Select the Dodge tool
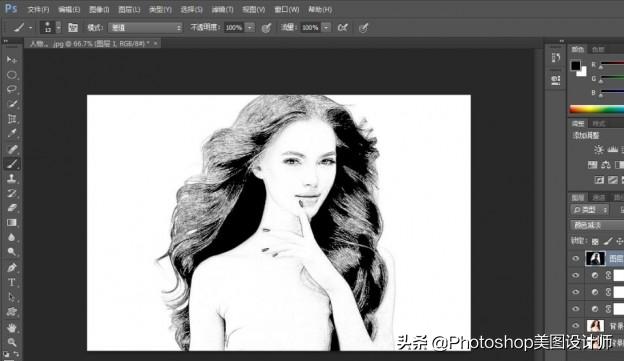This screenshot has height=361, width=624. [12, 252]
